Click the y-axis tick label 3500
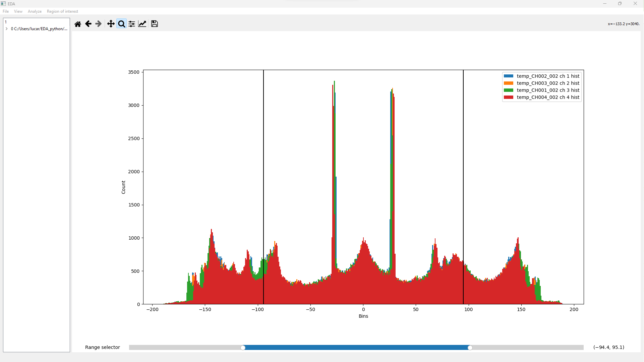 134,72
